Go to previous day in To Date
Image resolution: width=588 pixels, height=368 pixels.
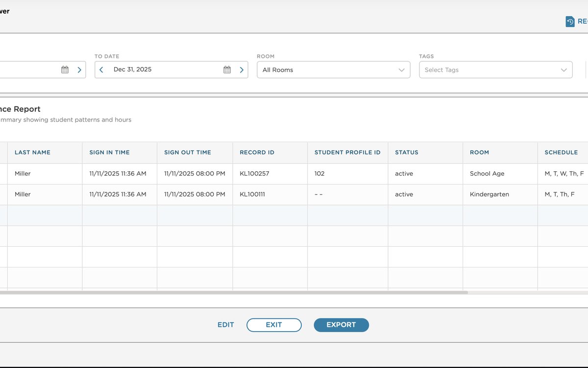(101, 70)
